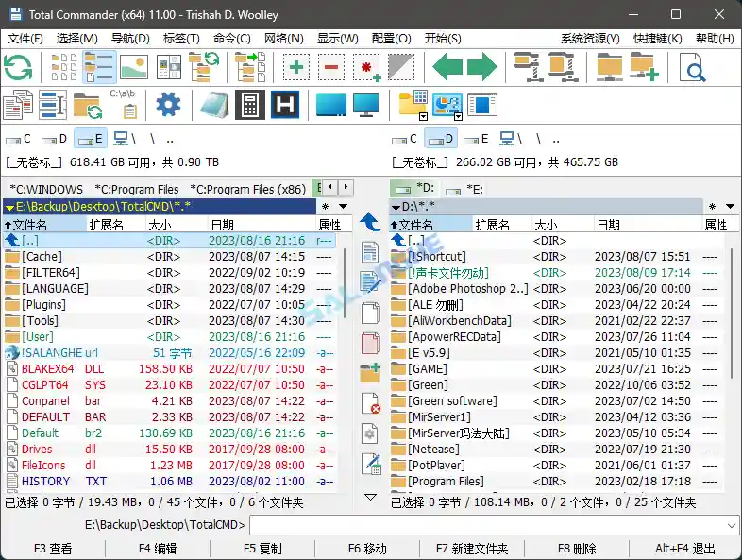Viewport: 742px width, 560px height.
Task: Open the blue settings gear icon
Action: click(x=168, y=105)
